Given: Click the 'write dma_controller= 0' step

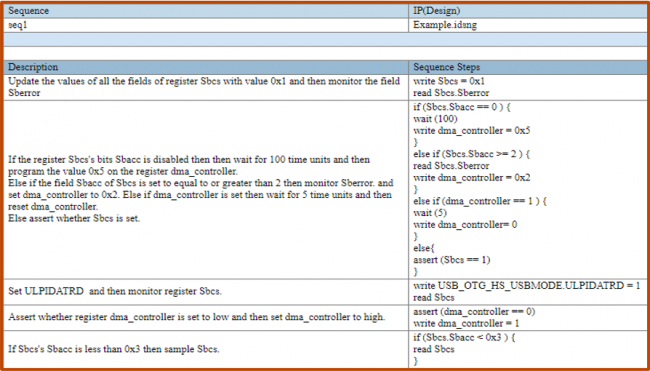Looking at the screenshot, I should click(465, 225).
